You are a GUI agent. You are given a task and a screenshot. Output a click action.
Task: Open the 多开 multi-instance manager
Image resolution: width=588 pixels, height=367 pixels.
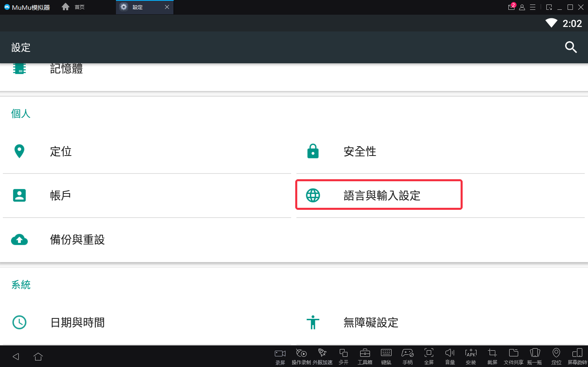click(x=343, y=356)
